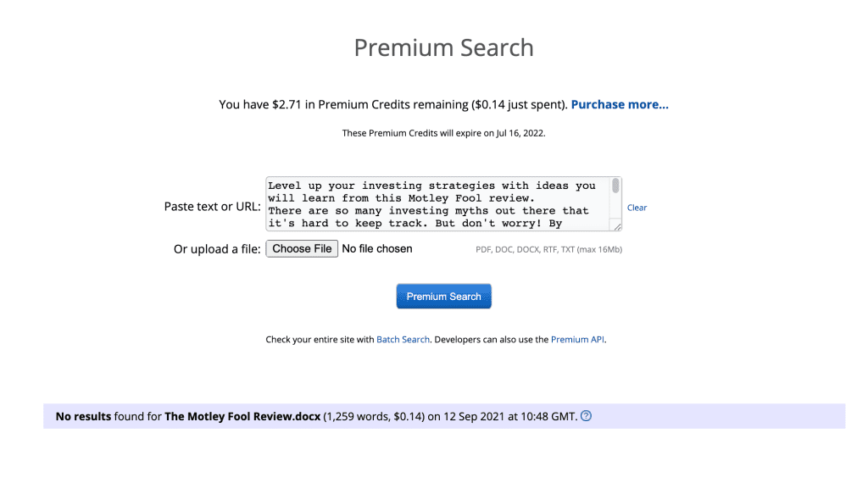Click the "No file chosen" text
Viewport: 868px width, 483px height.
click(x=376, y=249)
